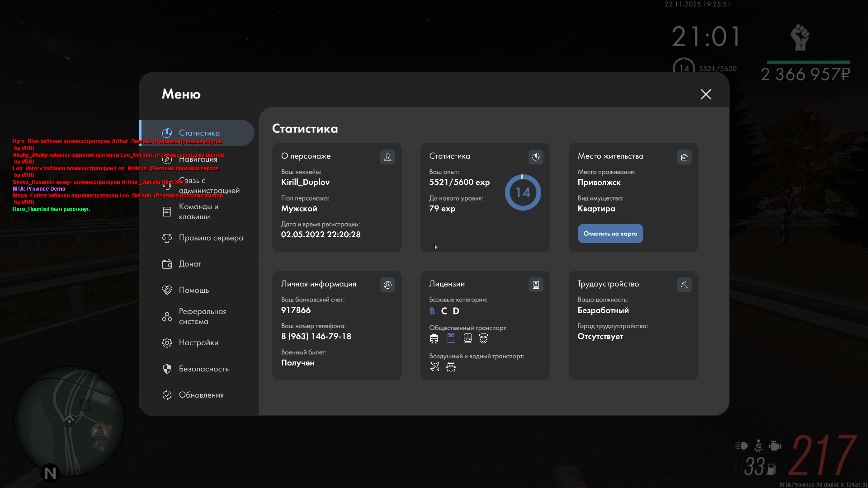Click the first bus icon under Общественный транспорт
This screenshot has width=868, height=488.
point(434,338)
